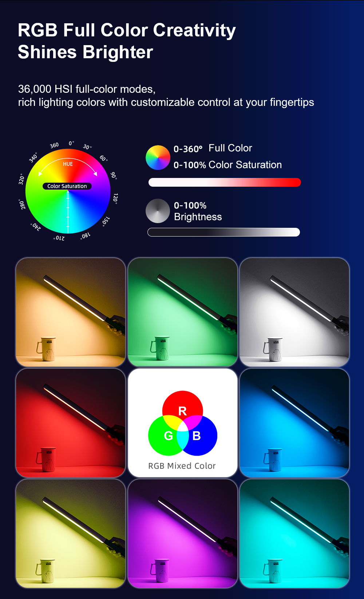Open the green light thumbnail
The width and height of the screenshot is (364, 599).
click(183, 312)
